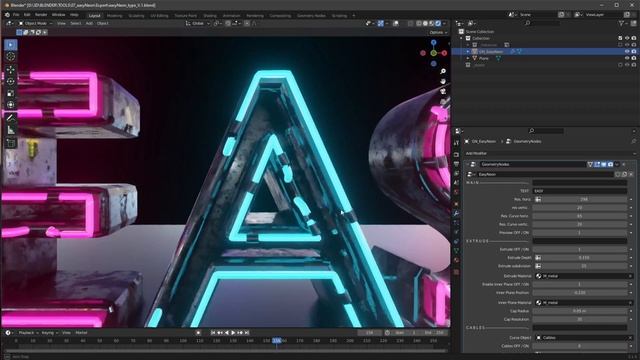Open the Object Data properties tab

[456, 250]
